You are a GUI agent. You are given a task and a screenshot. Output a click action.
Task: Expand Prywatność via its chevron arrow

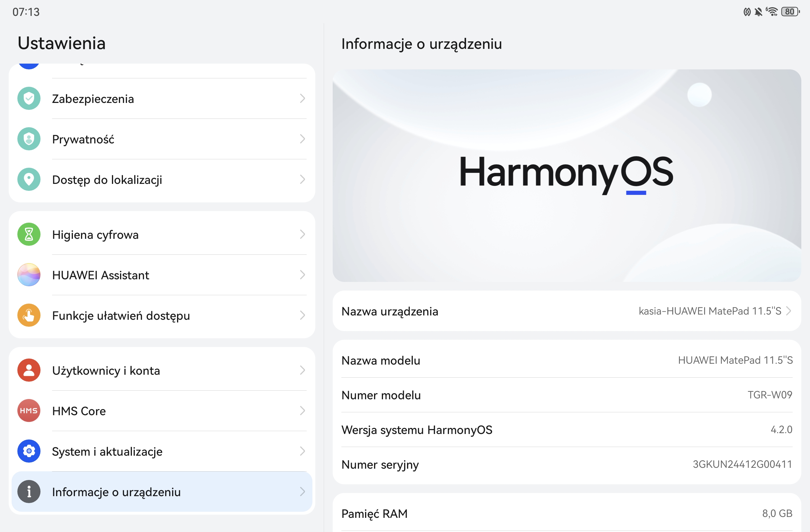pyautogui.click(x=302, y=139)
